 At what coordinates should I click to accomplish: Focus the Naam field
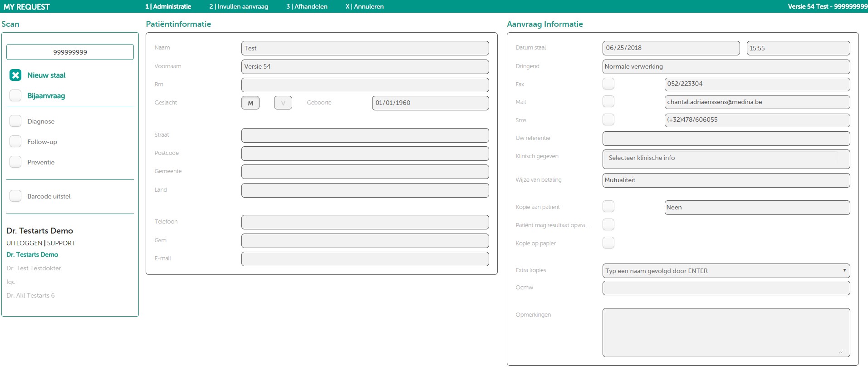365,48
